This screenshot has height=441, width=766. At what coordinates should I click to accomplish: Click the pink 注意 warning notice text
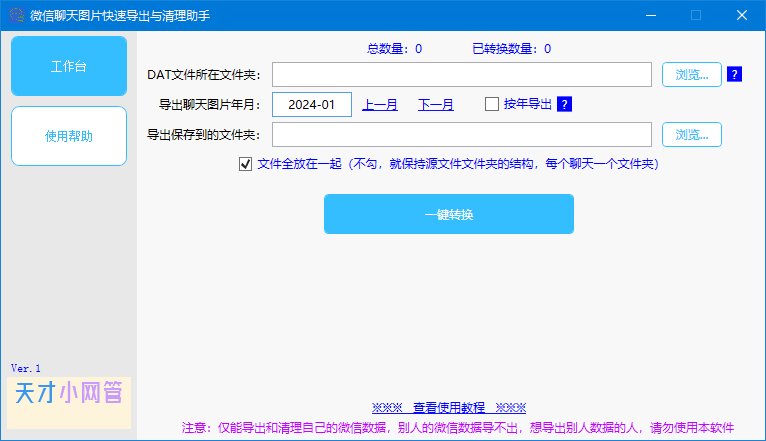458,428
